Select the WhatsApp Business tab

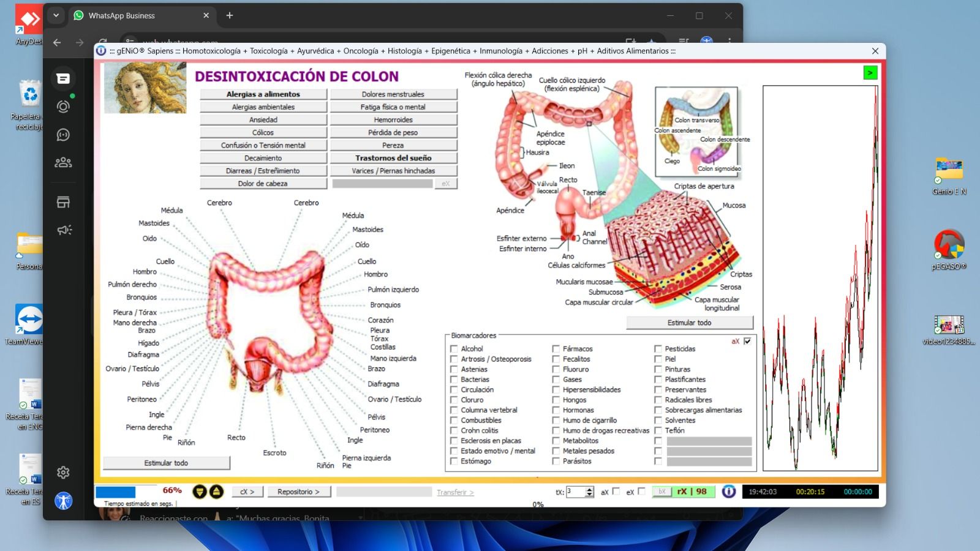tap(142, 15)
